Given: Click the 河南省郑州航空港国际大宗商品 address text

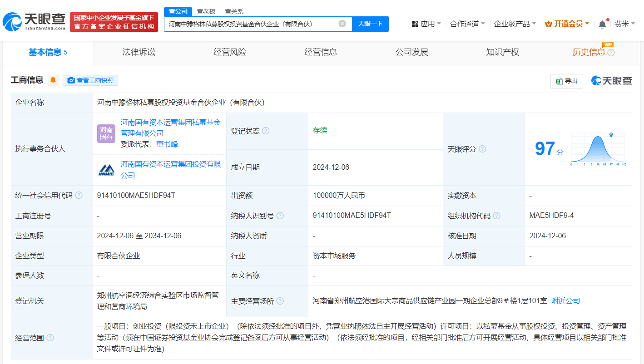Looking at the screenshot, I should 429,301.
